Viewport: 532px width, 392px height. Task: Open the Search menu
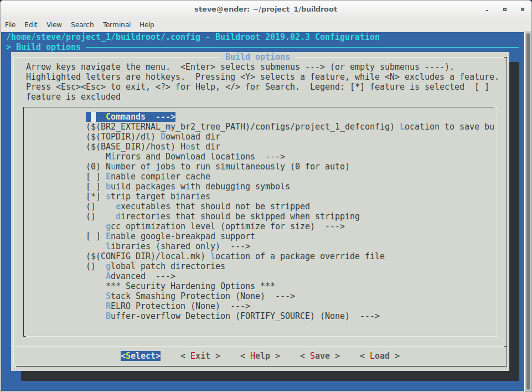pos(82,24)
